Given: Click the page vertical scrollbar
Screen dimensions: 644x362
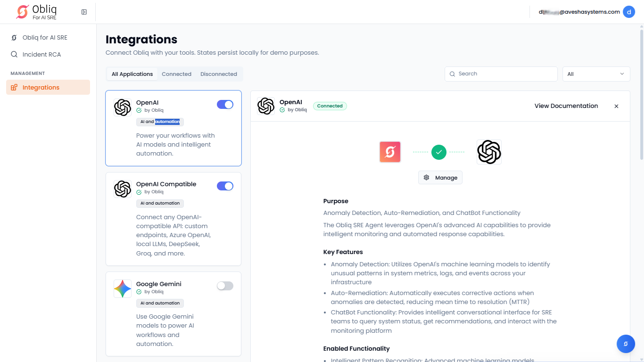Looking at the screenshot, I should (641, 94).
